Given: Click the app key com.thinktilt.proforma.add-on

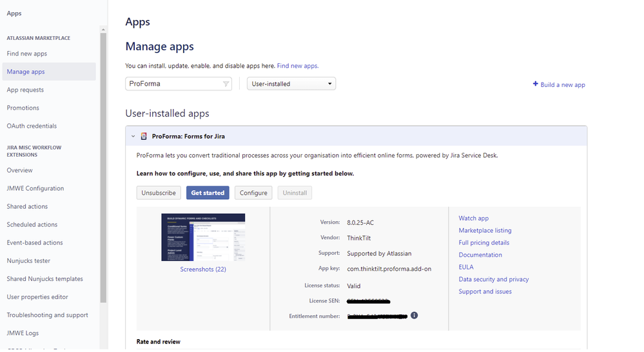Looking at the screenshot, I should tap(389, 269).
